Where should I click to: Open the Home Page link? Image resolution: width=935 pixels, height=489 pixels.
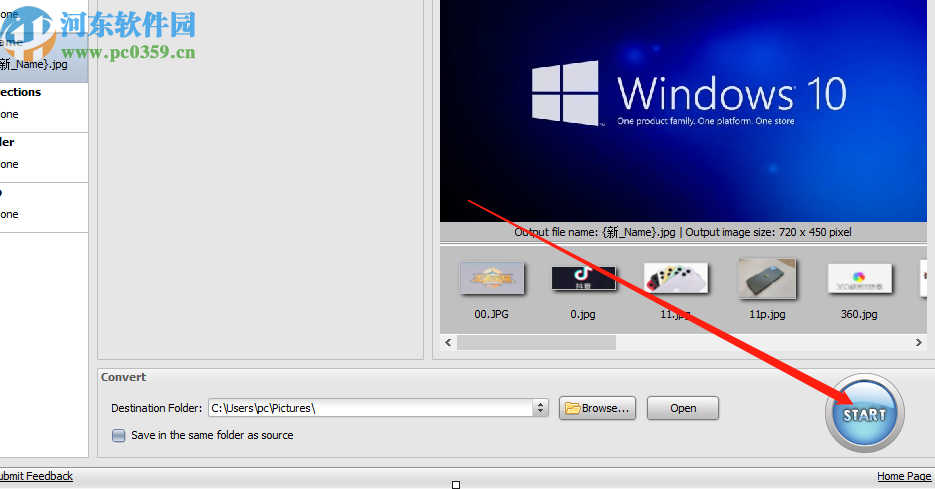(x=904, y=476)
